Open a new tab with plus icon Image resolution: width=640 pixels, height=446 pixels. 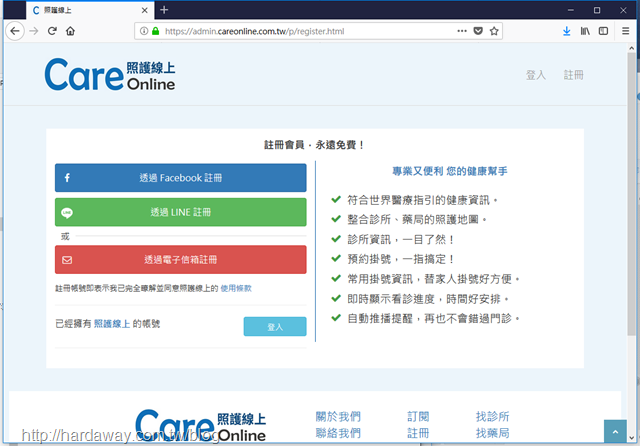pos(164,10)
